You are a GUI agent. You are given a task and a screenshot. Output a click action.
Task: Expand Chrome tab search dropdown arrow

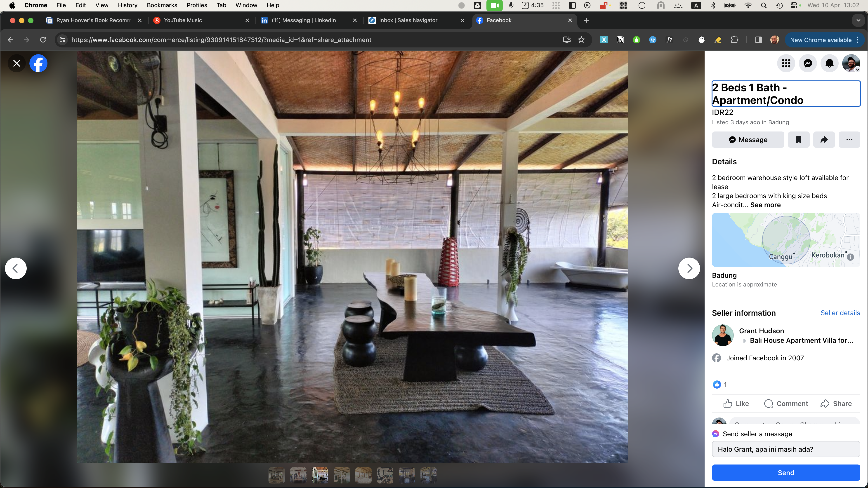pos(858,20)
